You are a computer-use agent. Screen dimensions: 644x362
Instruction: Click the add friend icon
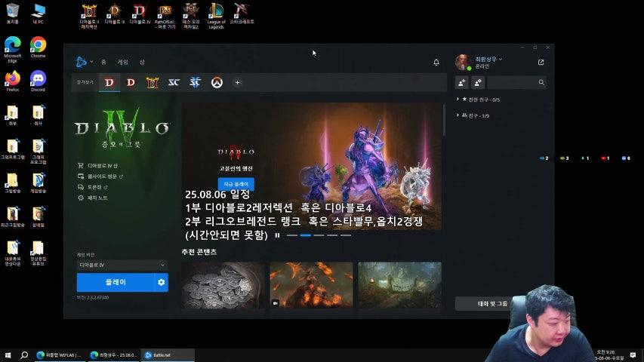click(x=461, y=82)
